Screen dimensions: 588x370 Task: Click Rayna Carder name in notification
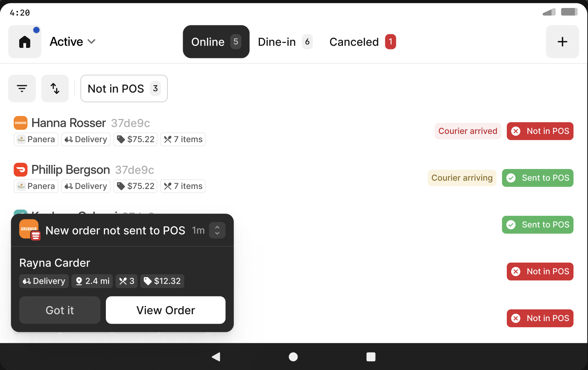(x=55, y=263)
